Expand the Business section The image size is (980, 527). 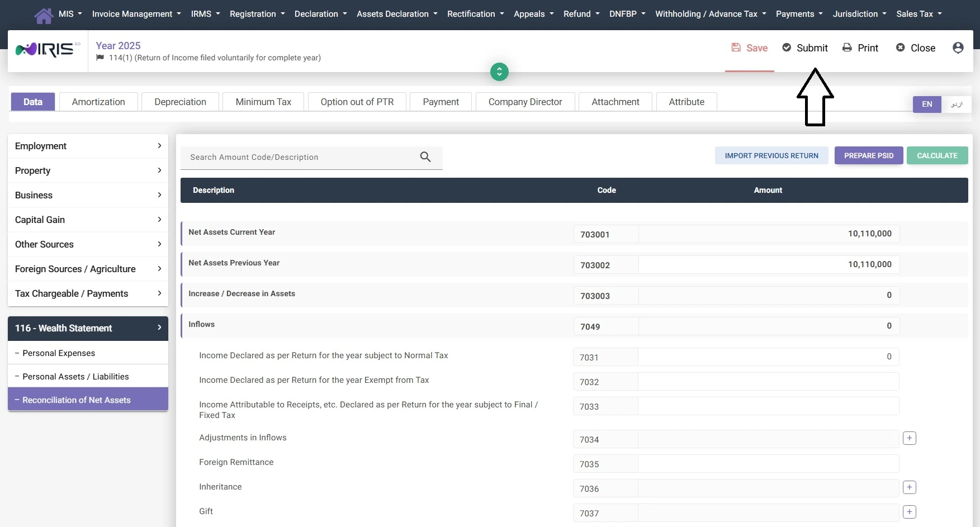tap(88, 195)
